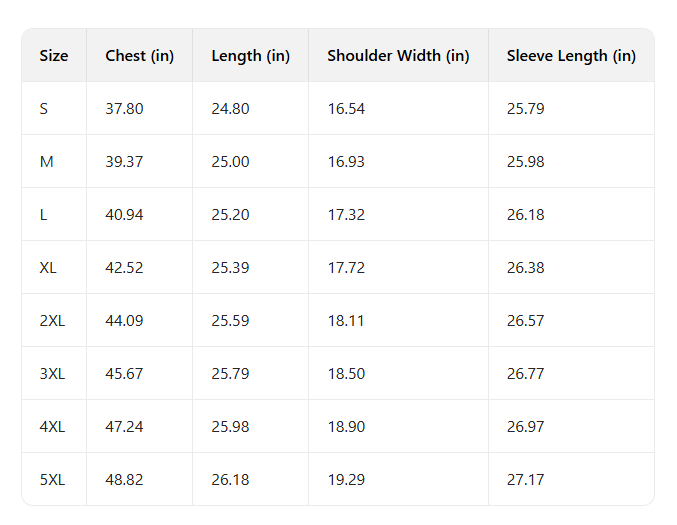Screen dimensions: 677x525
Task: Click shoulder width value 18.90
Action: [346, 427]
